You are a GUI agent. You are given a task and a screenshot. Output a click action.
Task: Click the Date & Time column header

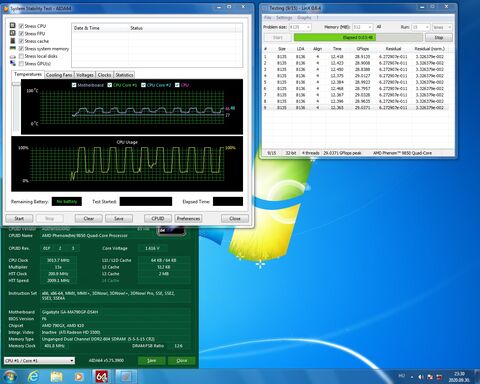pyautogui.click(x=100, y=28)
